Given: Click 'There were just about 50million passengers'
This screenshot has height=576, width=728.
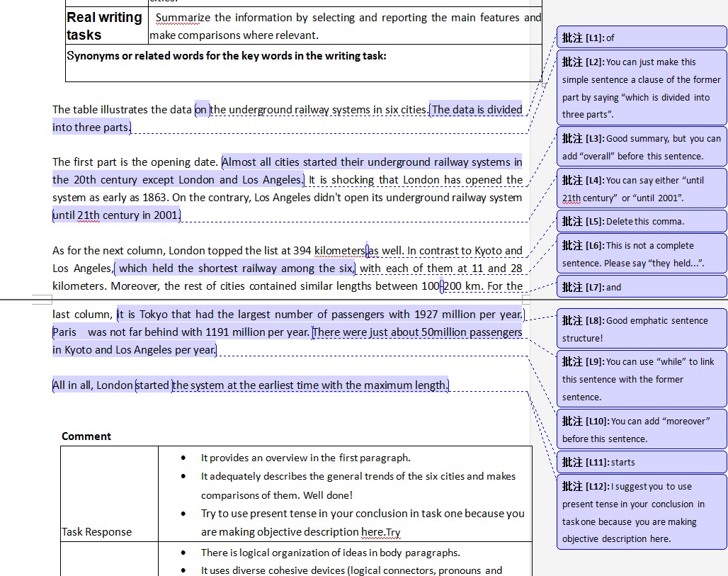Looking at the screenshot, I should tap(417, 332).
